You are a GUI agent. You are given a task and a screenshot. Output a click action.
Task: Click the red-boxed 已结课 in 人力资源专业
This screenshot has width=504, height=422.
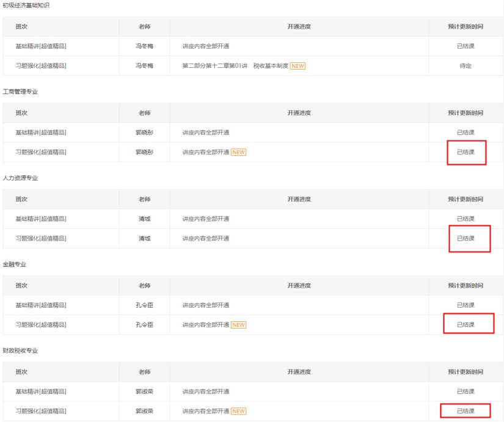point(466,239)
